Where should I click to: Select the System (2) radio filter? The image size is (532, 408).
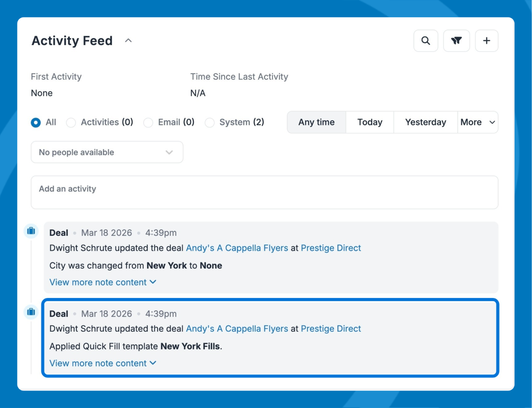(x=210, y=122)
